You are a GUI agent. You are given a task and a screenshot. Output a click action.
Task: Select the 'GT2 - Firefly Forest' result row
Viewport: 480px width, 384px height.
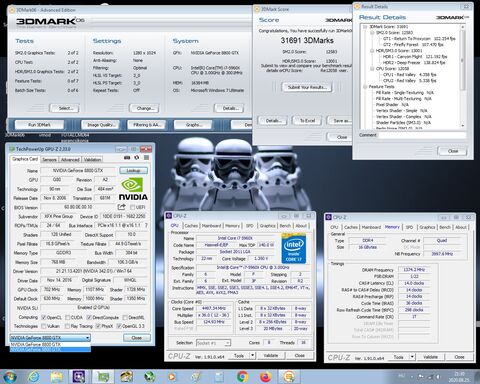(413, 45)
